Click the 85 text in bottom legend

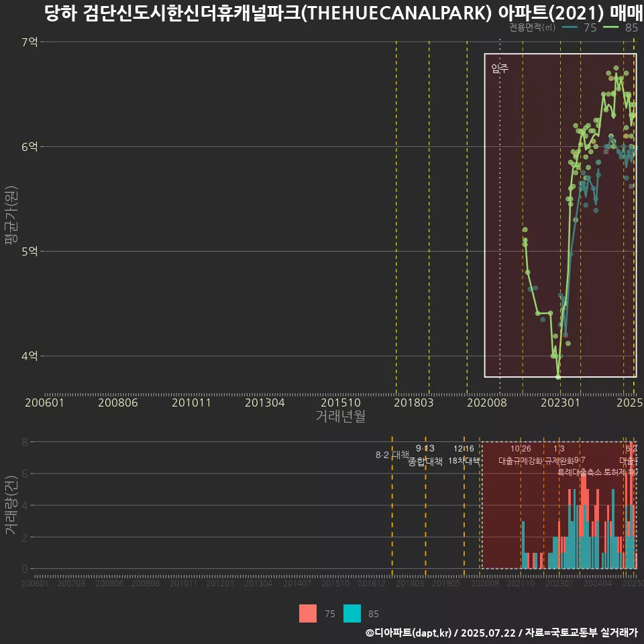[374, 614]
